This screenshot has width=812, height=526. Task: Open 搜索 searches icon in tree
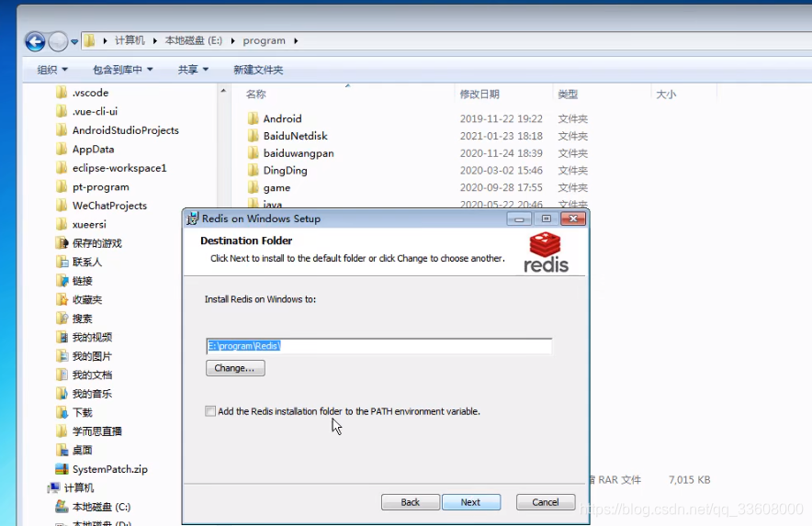click(x=62, y=319)
